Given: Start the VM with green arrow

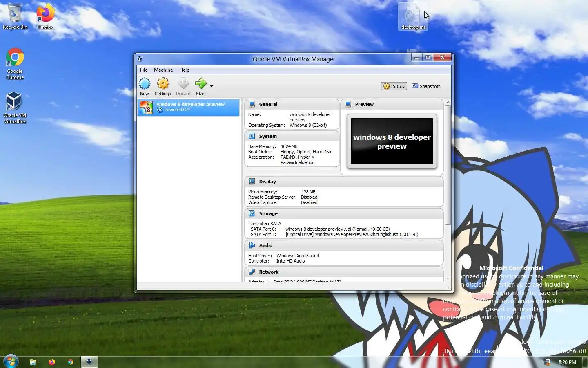Looking at the screenshot, I should 201,84.
